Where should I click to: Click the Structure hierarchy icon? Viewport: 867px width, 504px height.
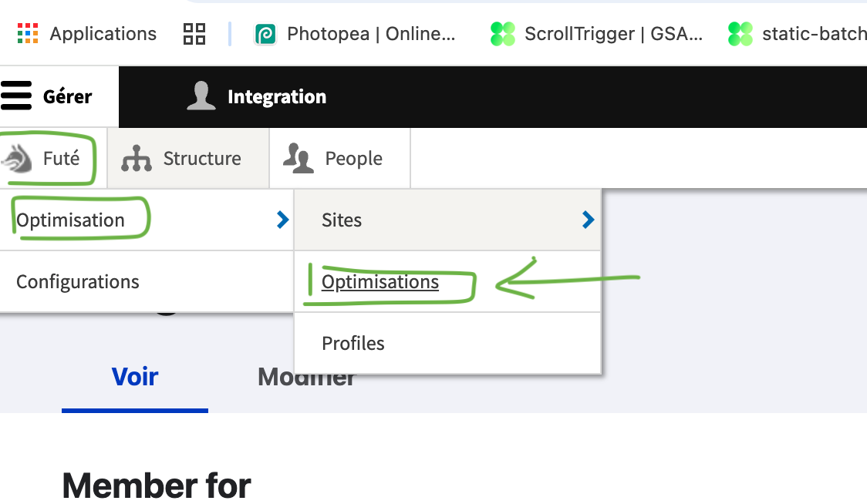pyautogui.click(x=137, y=159)
